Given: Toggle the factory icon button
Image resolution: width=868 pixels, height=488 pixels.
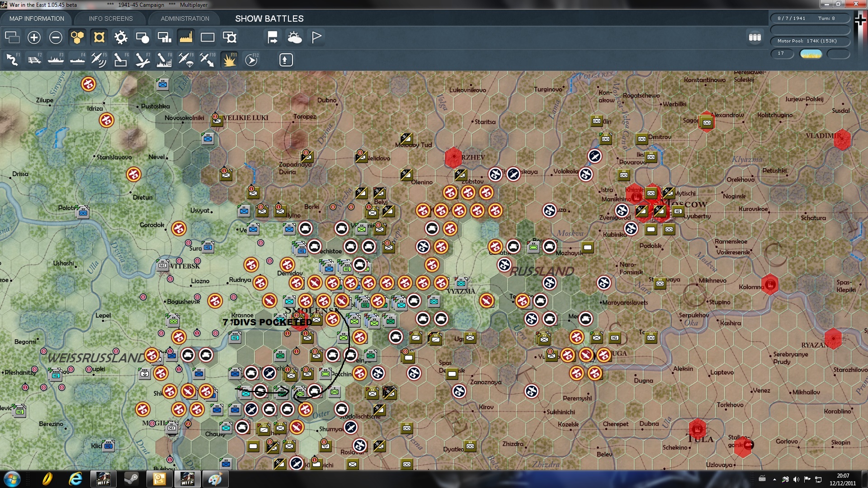Looking at the screenshot, I should coord(186,37).
